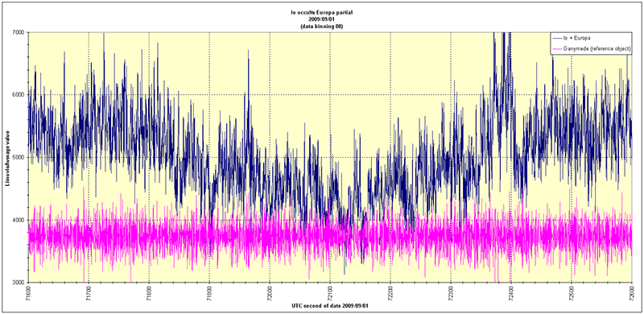Click the 72400 tick label on the x-axis

(x=510, y=292)
